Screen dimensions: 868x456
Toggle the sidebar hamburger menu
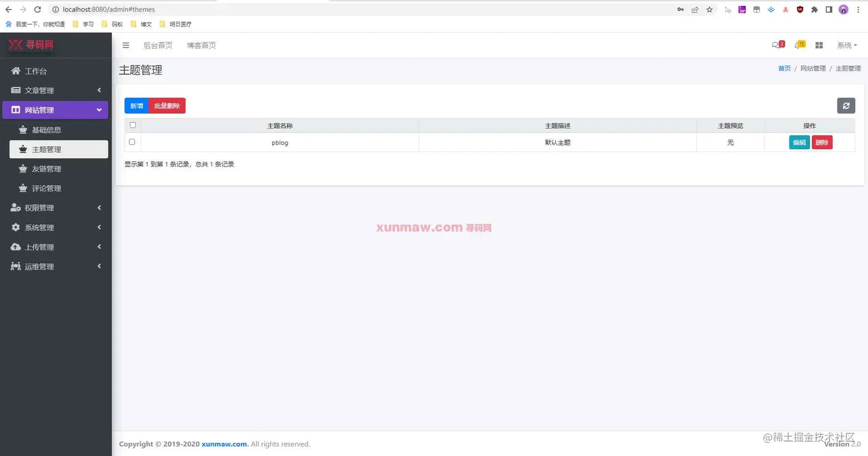click(126, 45)
